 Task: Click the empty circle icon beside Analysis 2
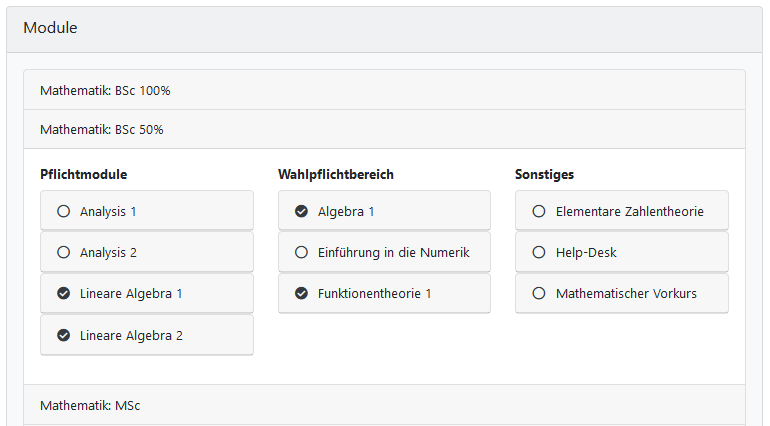64,253
